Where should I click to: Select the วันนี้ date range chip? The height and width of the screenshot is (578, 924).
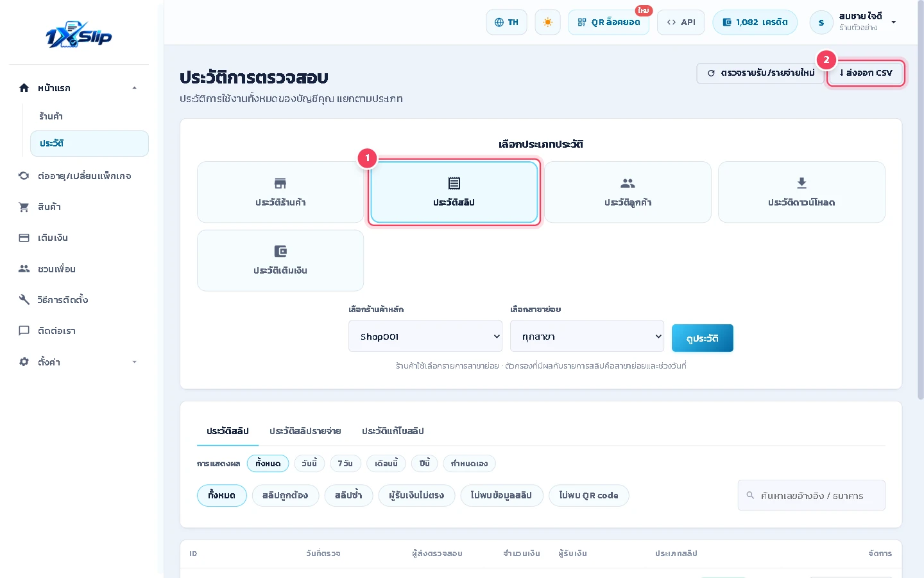pos(309,464)
